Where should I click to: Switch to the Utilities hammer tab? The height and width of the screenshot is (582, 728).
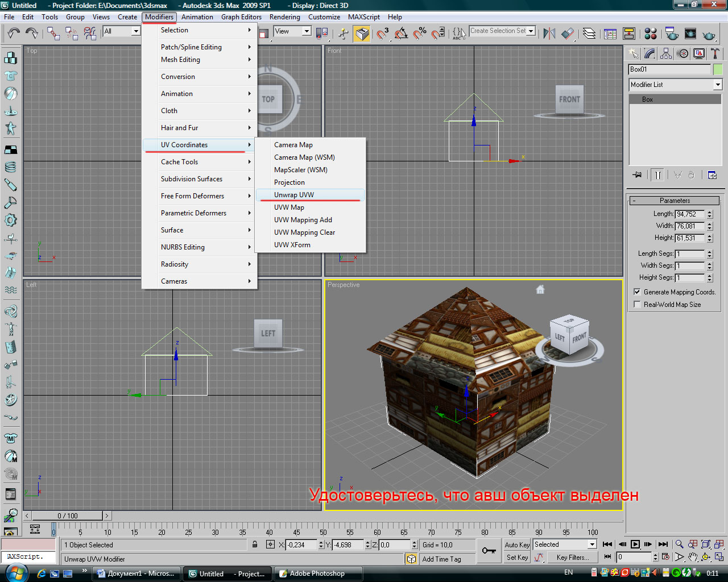[715, 53]
